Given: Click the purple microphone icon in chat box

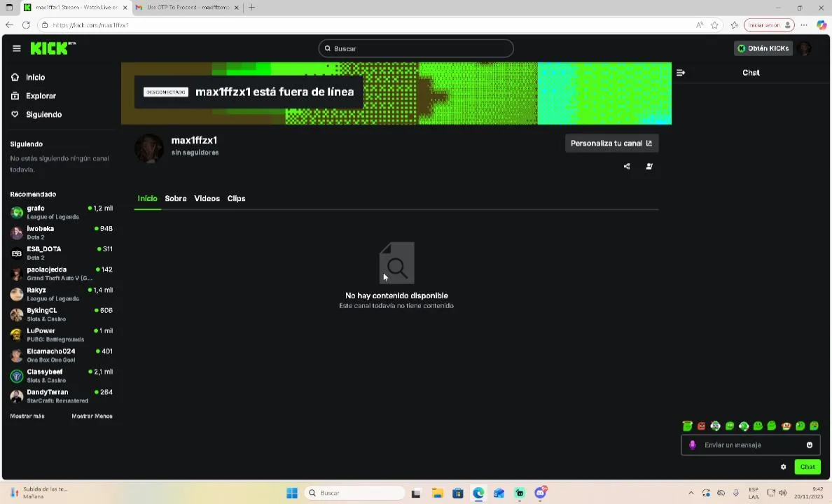Looking at the screenshot, I should pyautogui.click(x=692, y=445).
